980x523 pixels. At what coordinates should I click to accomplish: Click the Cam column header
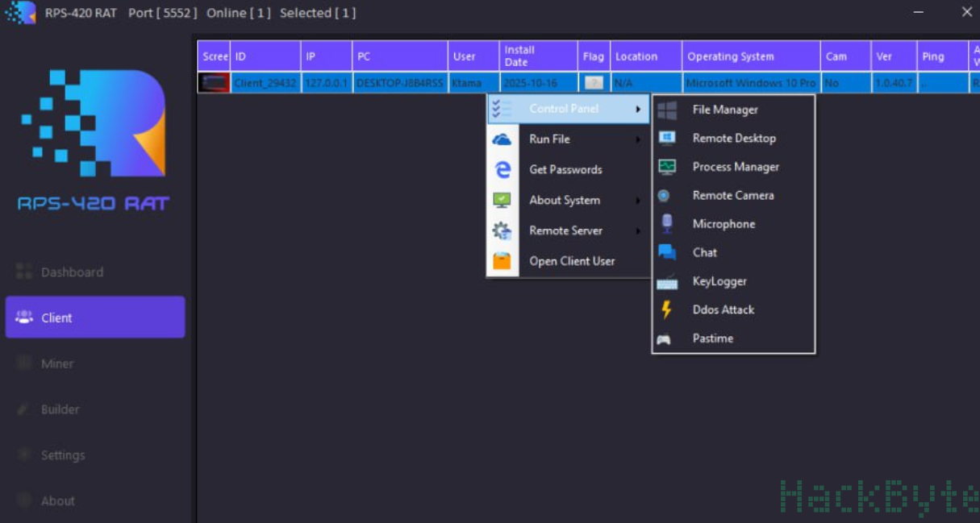pyautogui.click(x=845, y=56)
